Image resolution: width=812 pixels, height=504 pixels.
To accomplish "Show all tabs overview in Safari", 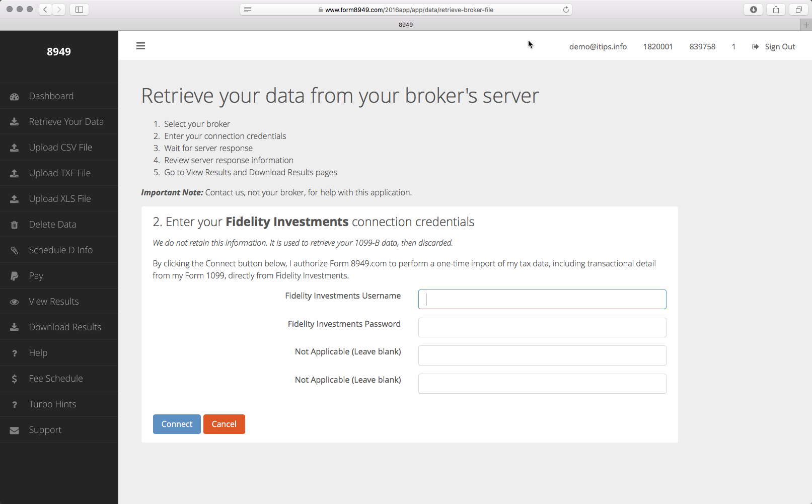I will point(798,9).
